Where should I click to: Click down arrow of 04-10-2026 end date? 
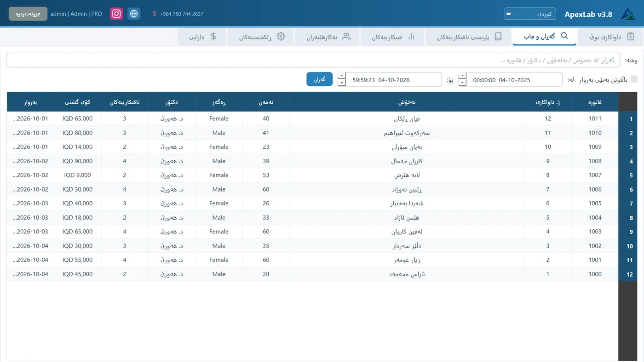342,83
